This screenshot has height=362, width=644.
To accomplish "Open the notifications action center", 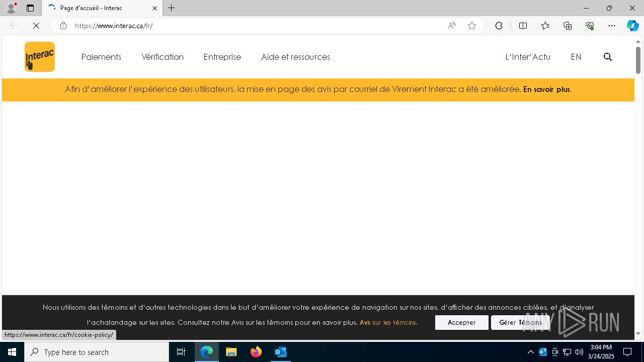I will (x=627, y=352).
